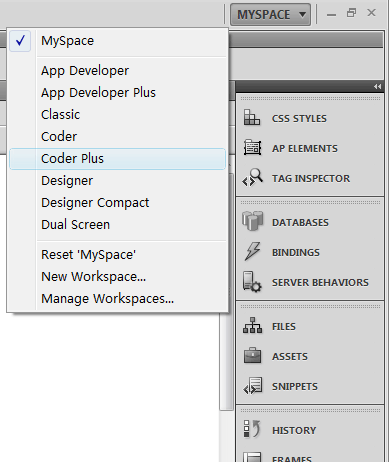This screenshot has width=389, height=462.
Task: Click the CSS STYLES label
Action: 299,118
